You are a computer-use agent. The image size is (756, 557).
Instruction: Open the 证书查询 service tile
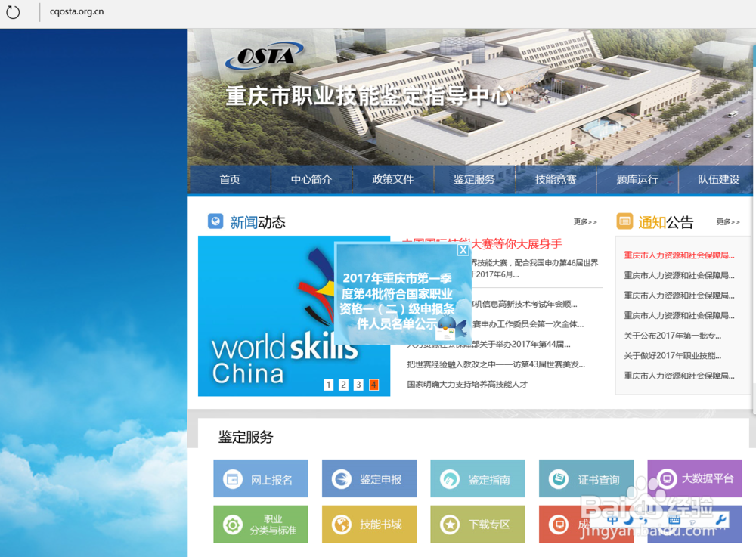(x=587, y=478)
